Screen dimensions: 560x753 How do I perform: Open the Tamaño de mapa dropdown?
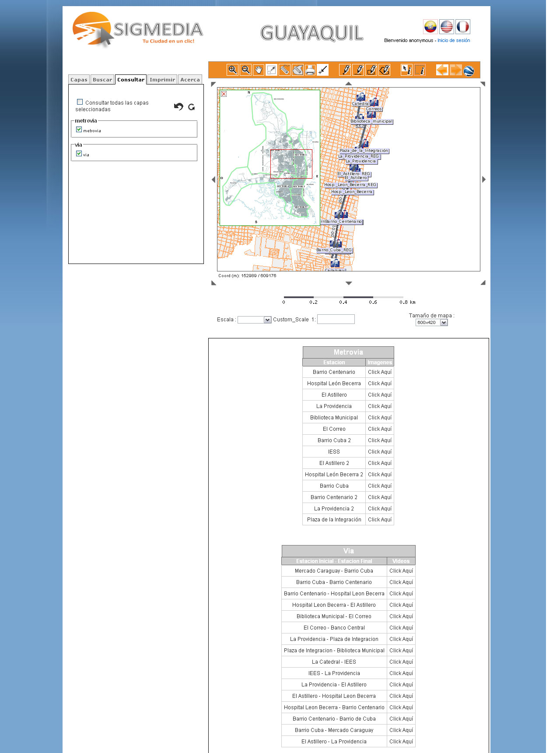click(431, 323)
